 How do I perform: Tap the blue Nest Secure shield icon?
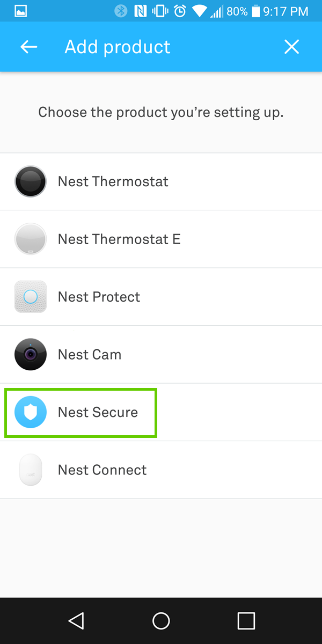(x=31, y=412)
